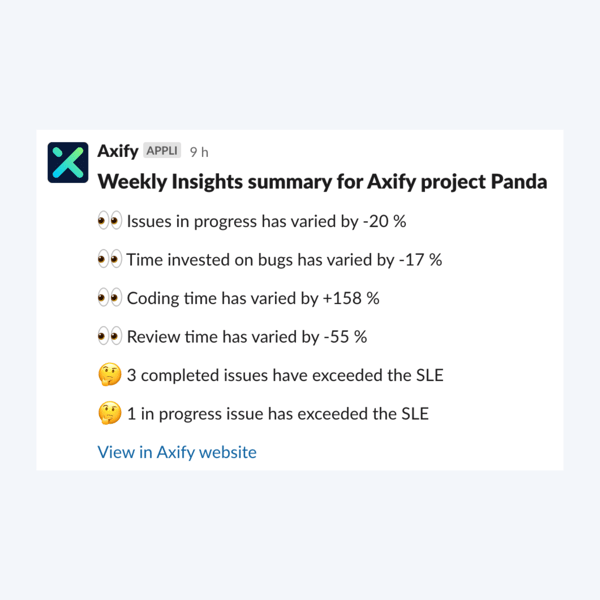Click the Axify app avatar logo

pos(68,163)
